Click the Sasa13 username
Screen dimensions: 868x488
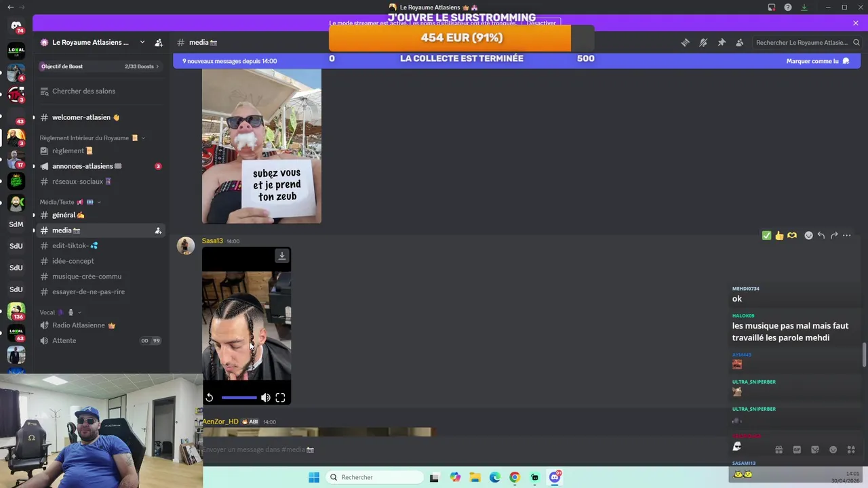coord(212,241)
